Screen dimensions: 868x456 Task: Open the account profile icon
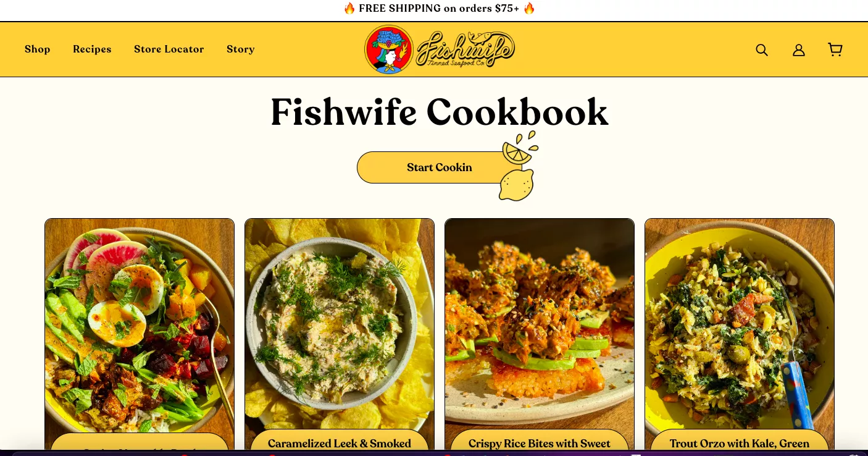799,50
